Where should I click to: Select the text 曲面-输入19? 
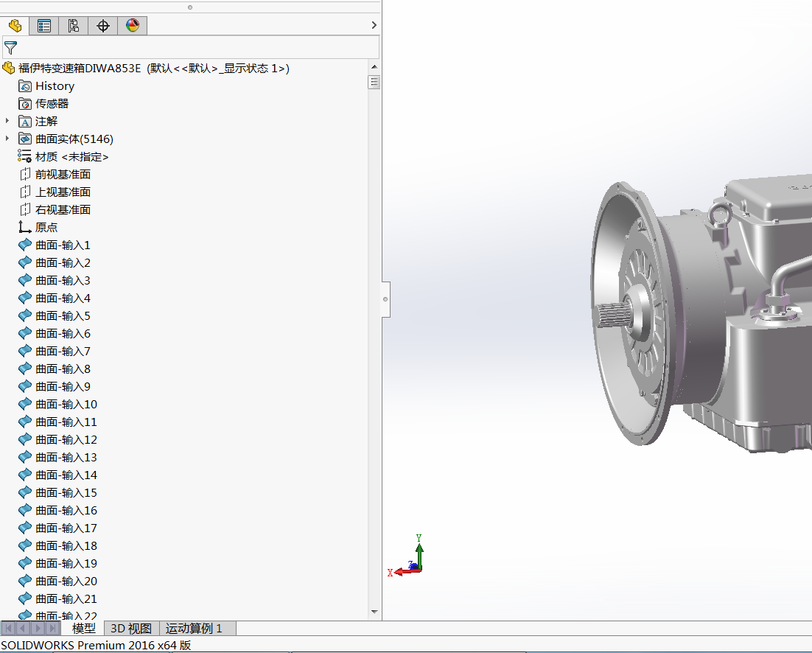pyautogui.click(x=66, y=563)
